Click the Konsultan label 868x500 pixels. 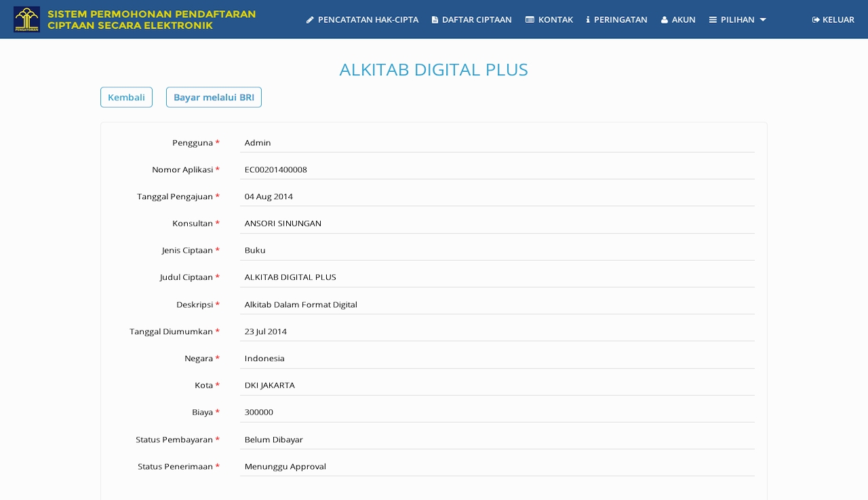pos(196,223)
